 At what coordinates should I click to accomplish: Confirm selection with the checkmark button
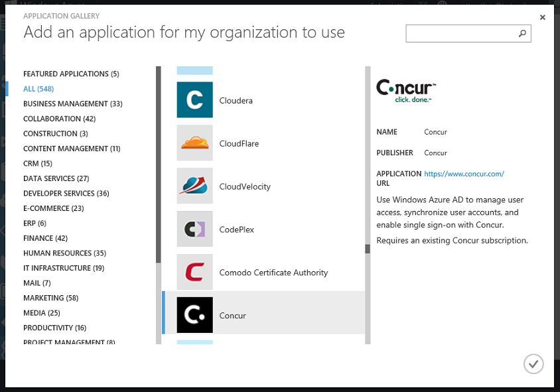click(533, 363)
